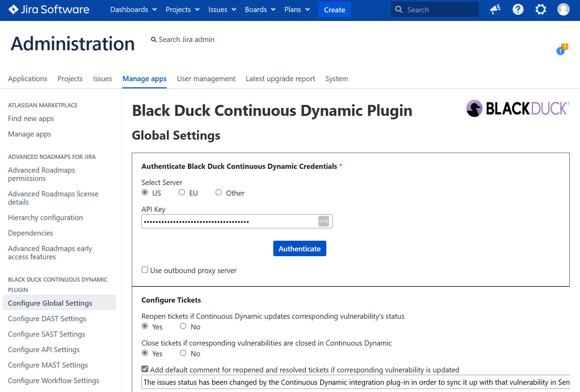
Task: Select the EU server radio button
Action: coord(182,192)
